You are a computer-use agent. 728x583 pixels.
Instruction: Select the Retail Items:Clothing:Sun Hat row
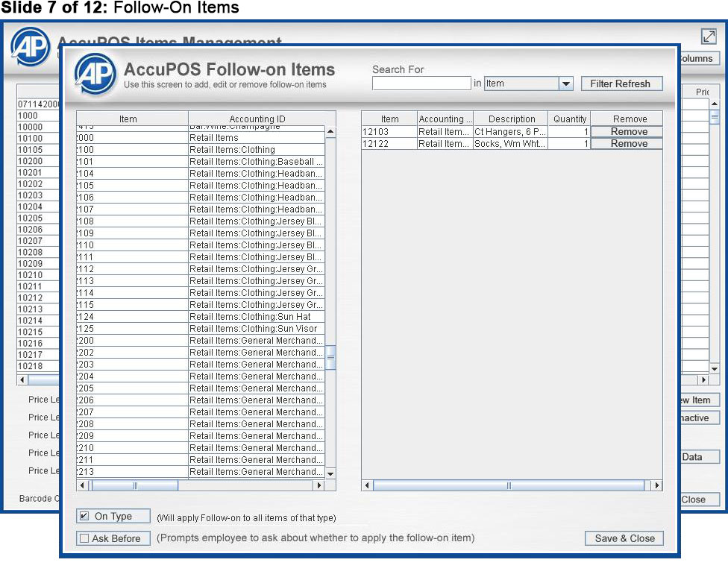pos(201,317)
